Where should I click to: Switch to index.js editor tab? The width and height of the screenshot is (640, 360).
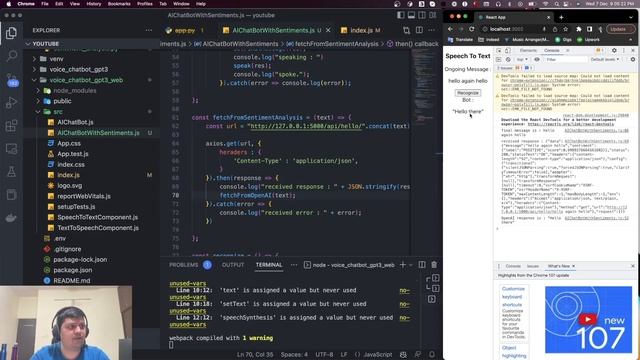point(362,30)
